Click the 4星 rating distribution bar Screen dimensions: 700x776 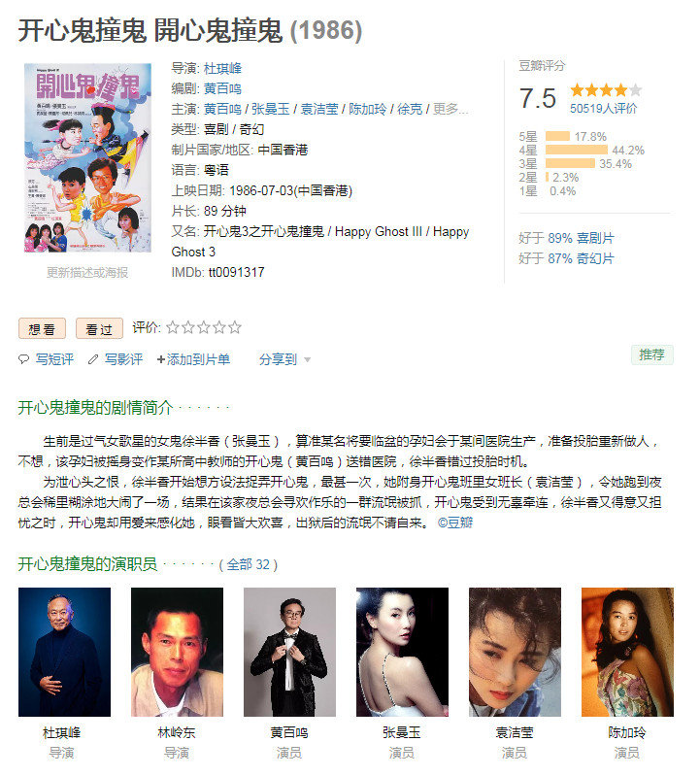click(577, 150)
